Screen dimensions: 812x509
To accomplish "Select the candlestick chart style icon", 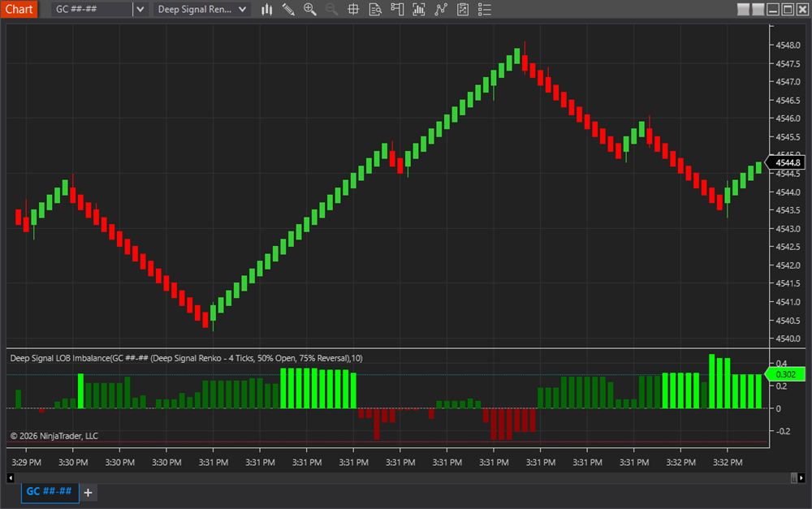I will (x=266, y=9).
